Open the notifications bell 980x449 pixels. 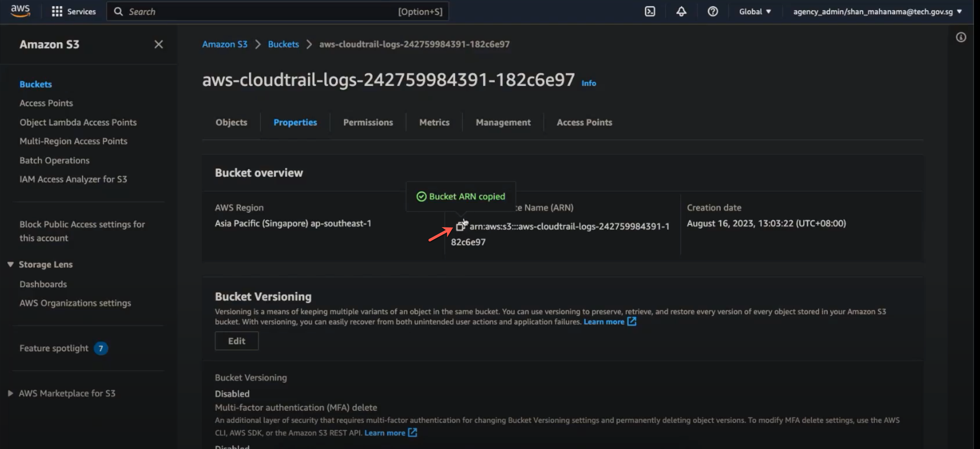point(681,11)
